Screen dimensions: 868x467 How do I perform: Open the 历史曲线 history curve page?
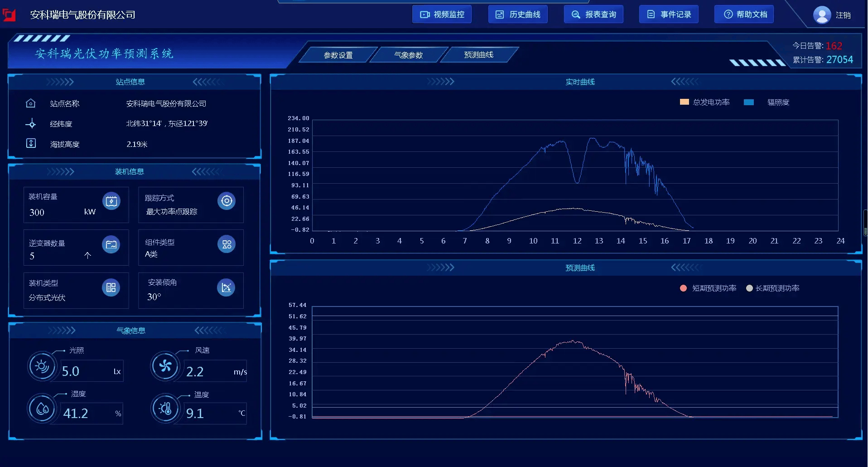[517, 15]
